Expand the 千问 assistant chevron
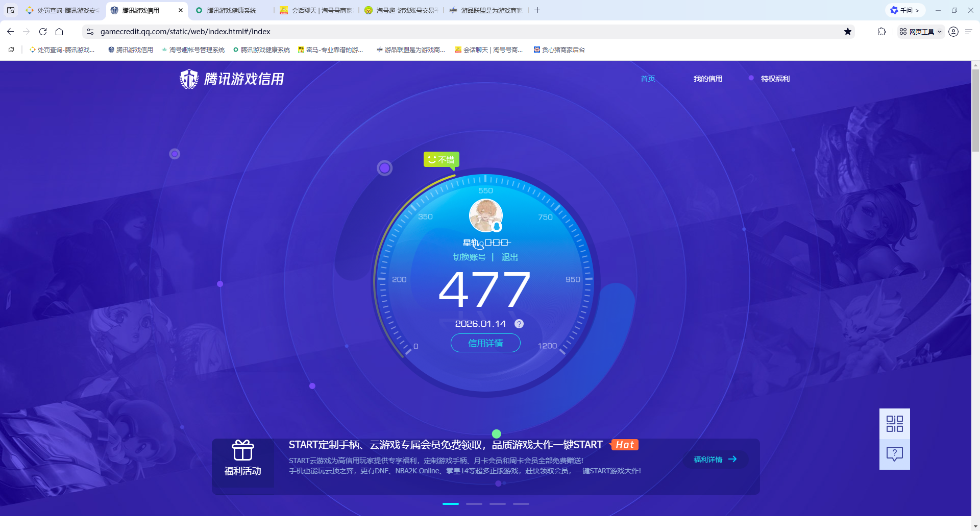The width and height of the screenshot is (980, 531). tap(917, 10)
